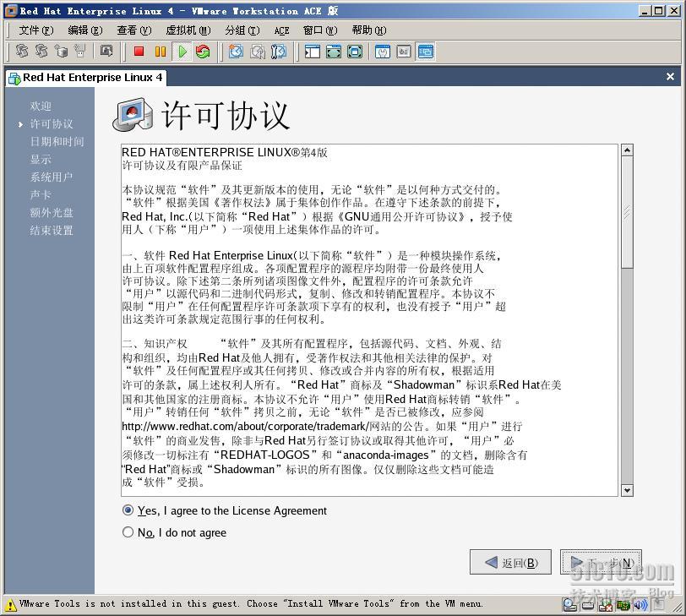Click the Full Screen mode toolbar icon
The height and width of the screenshot is (616, 686).
[354, 52]
